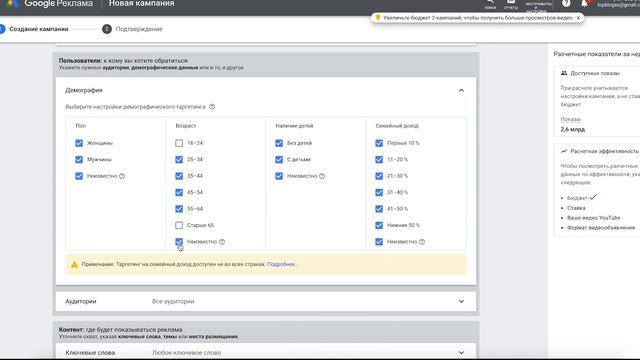The height and width of the screenshot is (360, 640).
Task: Click the trend icon beside Расчетная эффективность
Action: click(564, 151)
